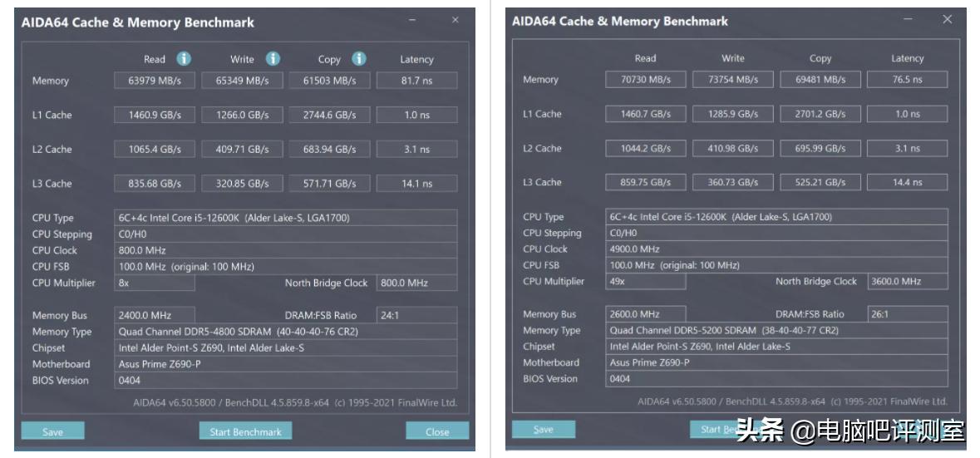The image size is (980, 458).
Task: Click the info icon next to Copy
Action: point(359,59)
